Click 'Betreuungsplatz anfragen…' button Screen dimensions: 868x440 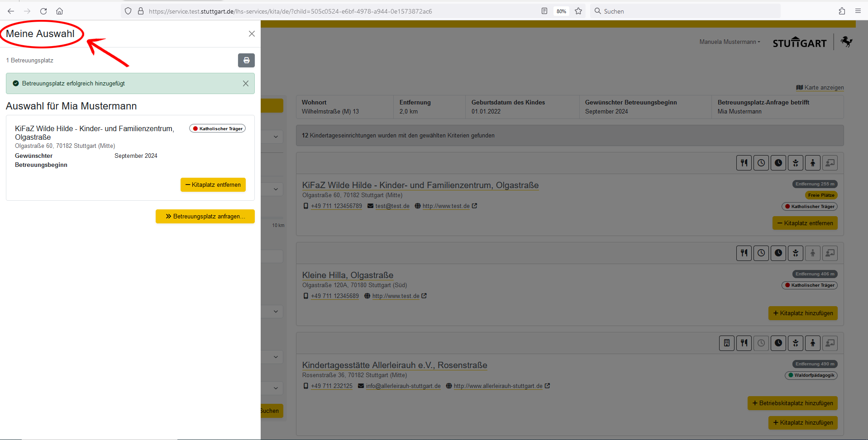click(x=205, y=216)
